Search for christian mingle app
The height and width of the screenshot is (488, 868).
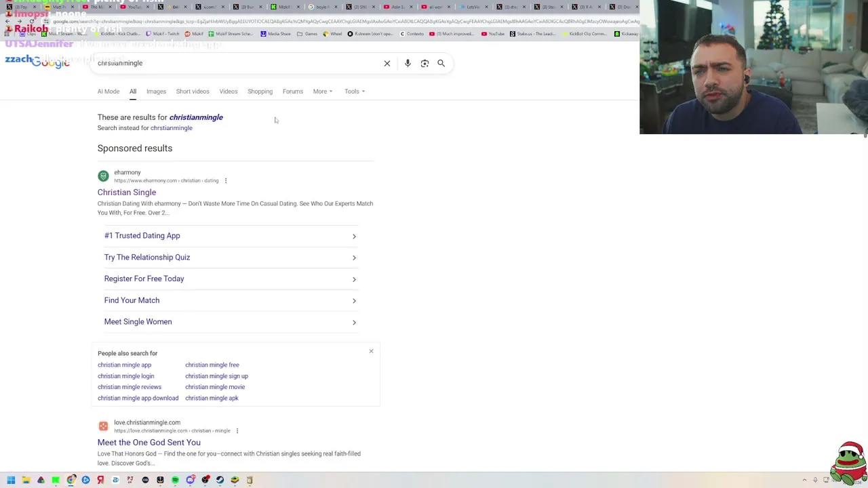(x=124, y=365)
